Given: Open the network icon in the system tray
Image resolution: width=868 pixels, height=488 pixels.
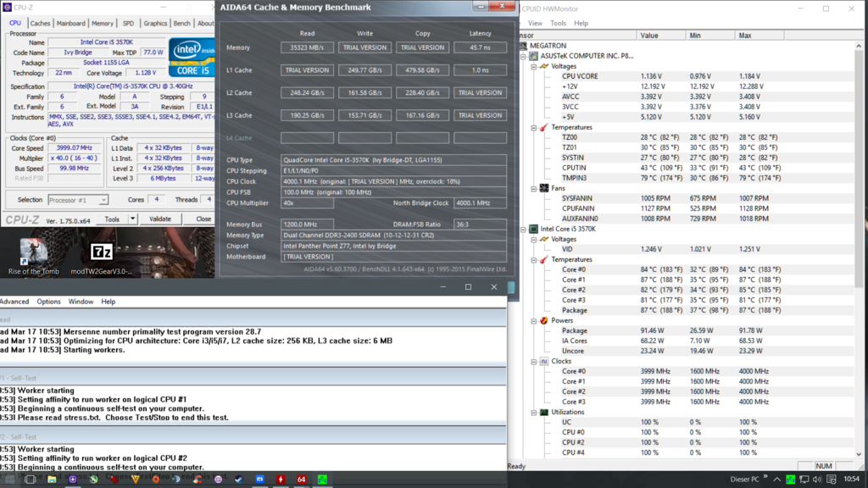Looking at the screenshot, I should click(x=804, y=480).
